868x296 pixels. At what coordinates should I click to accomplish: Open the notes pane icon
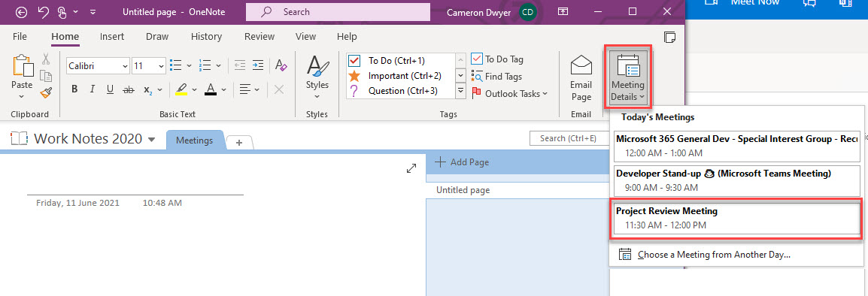point(669,37)
